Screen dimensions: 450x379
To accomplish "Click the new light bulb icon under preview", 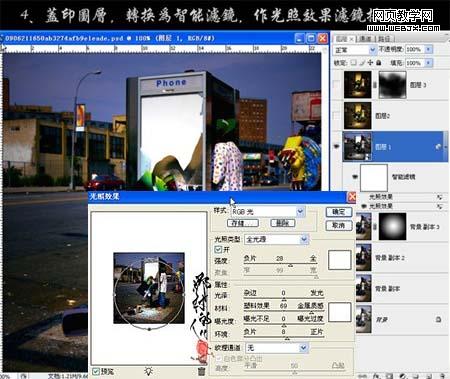I will click(148, 371).
